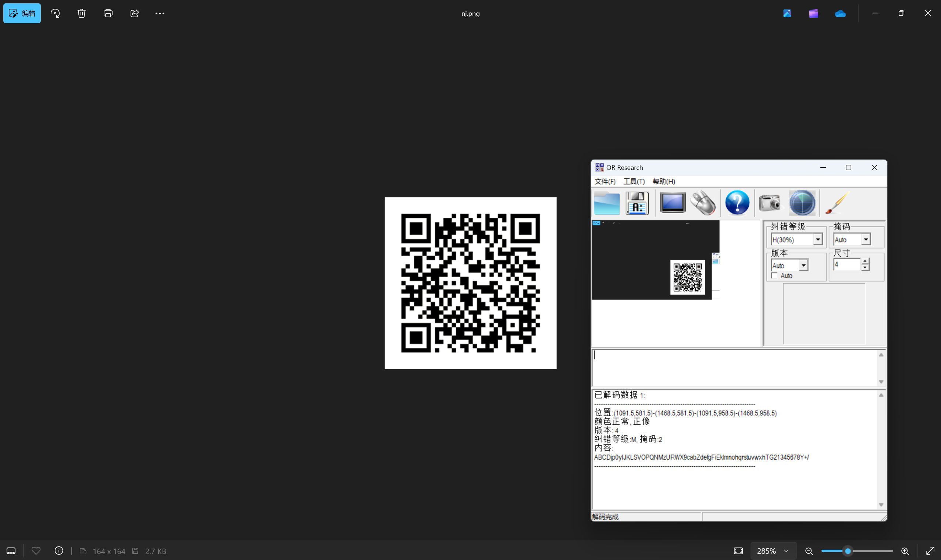
Task: Click the captured QR thumbnail in QR Research
Action: click(x=687, y=277)
